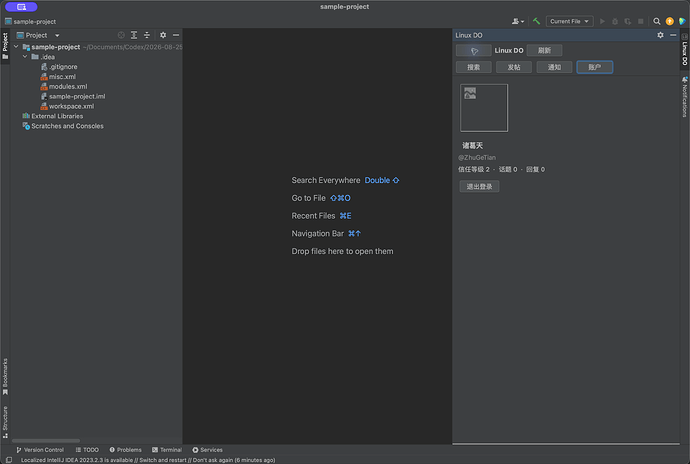The width and height of the screenshot is (690, 464).
Task: Click the orange IDE update icon
Action: (x=669, y=21)
